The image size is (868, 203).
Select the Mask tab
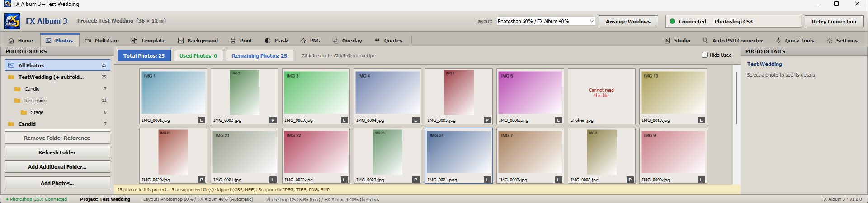276,41
